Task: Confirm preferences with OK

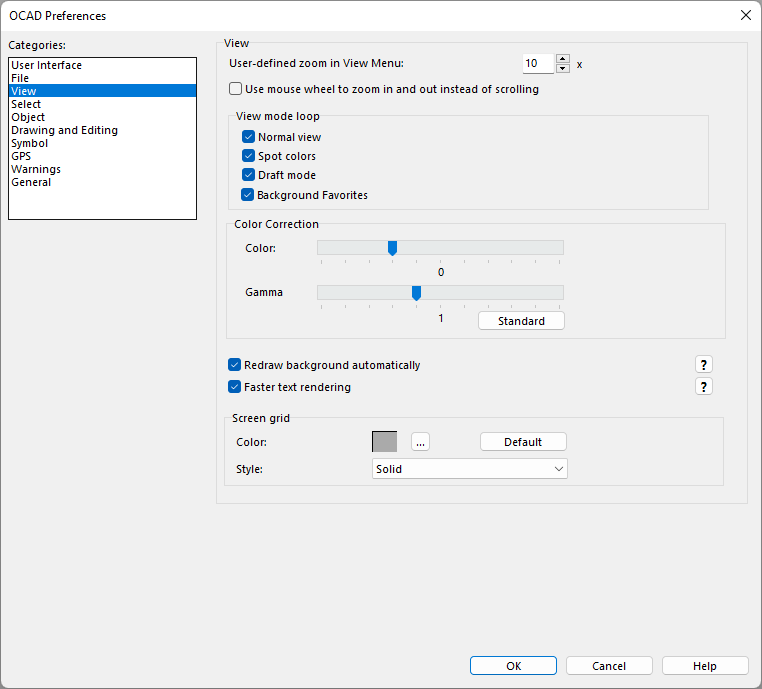Action: coord(513,666)
